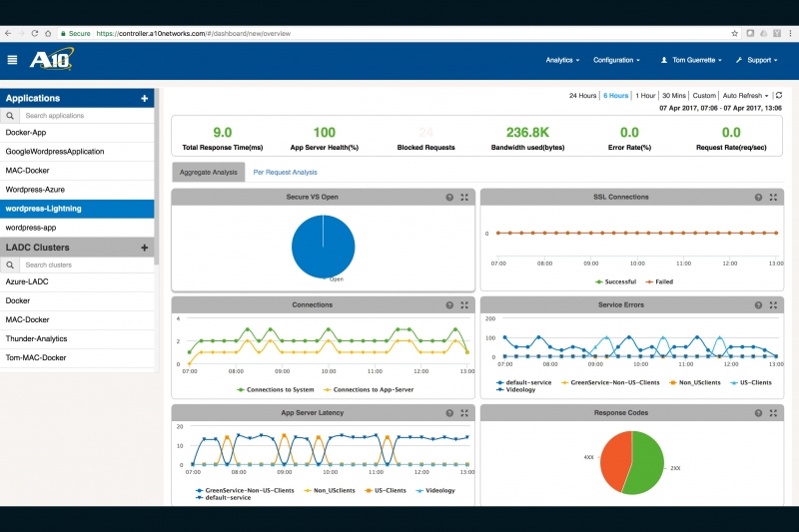Expand Secure VS Open panel fullscreen
This screenshot has width=799, height=532.
464,197
